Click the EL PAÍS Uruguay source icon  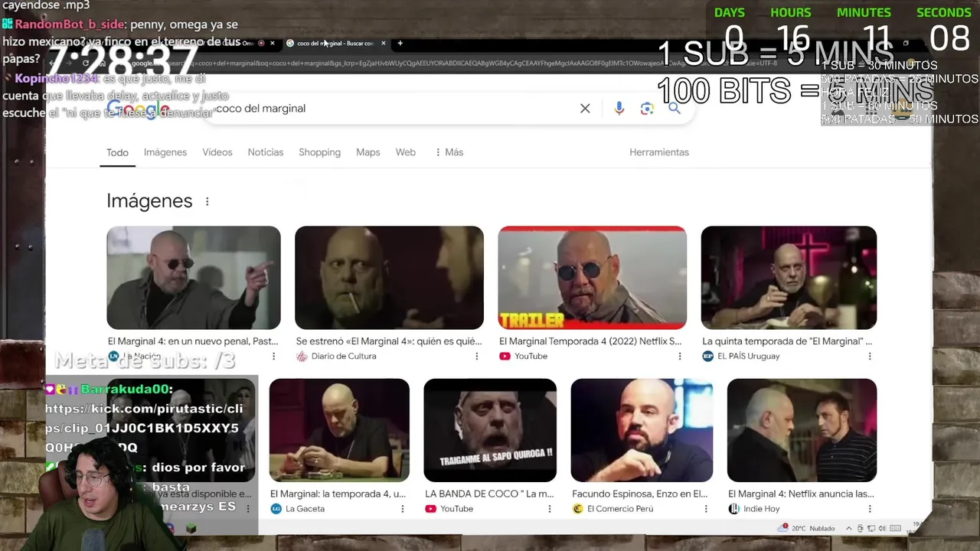click(707, 357)
